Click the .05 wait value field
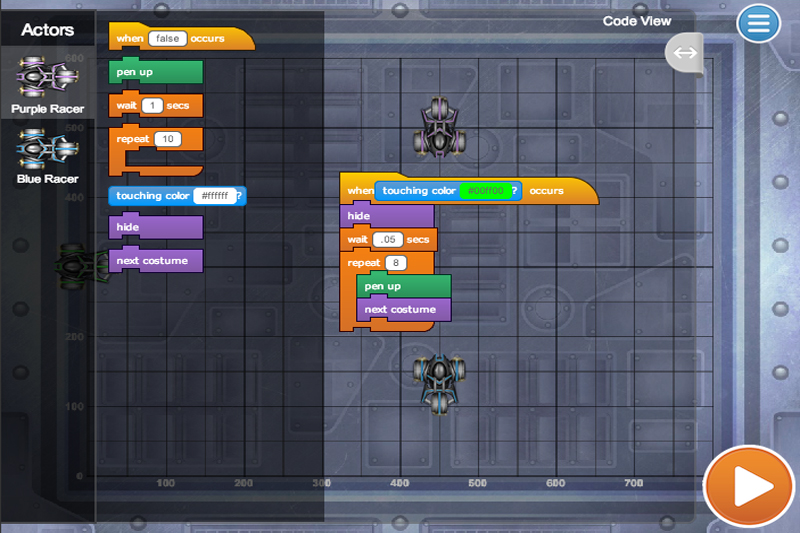The height and width of the screenshot is (533, 800). pyautogui.click(x=388, y=240)
